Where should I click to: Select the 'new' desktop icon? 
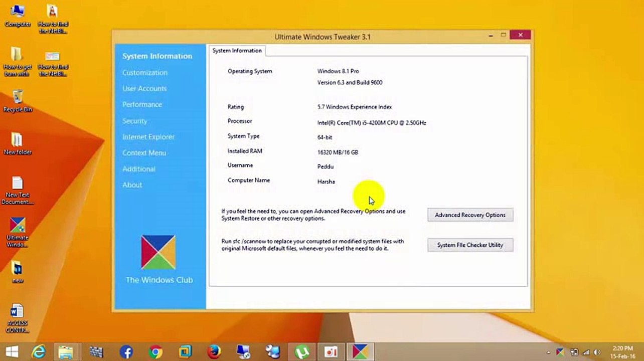tap(18, 272)
